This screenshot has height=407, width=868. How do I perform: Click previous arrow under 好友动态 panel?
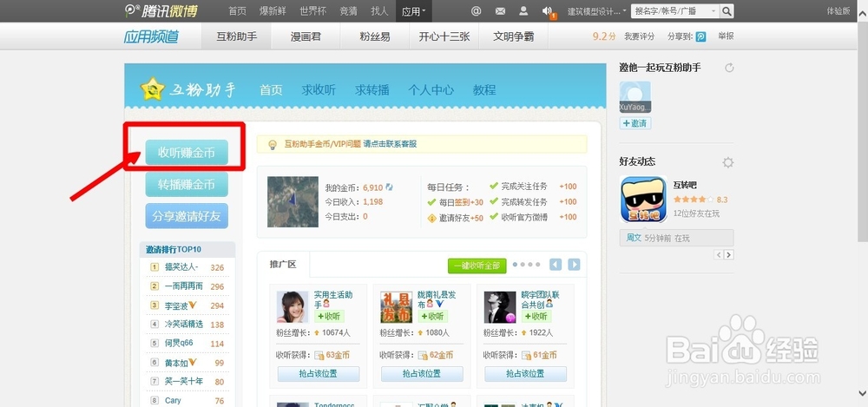pos(719,255)
